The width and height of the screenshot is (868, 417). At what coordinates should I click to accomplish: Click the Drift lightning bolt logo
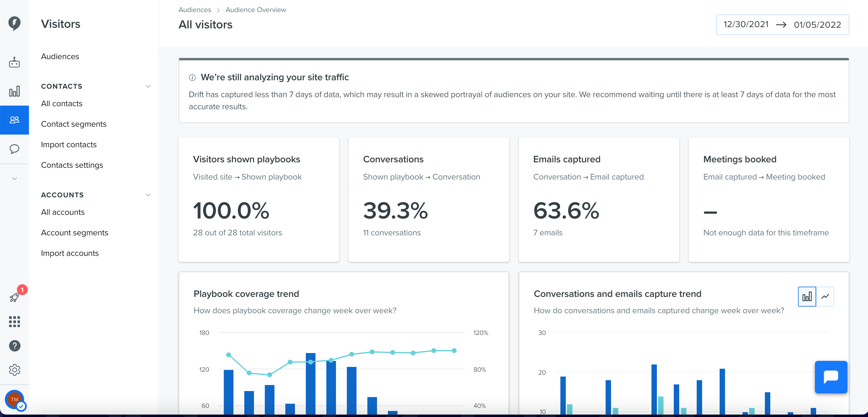tap(14, 23)
